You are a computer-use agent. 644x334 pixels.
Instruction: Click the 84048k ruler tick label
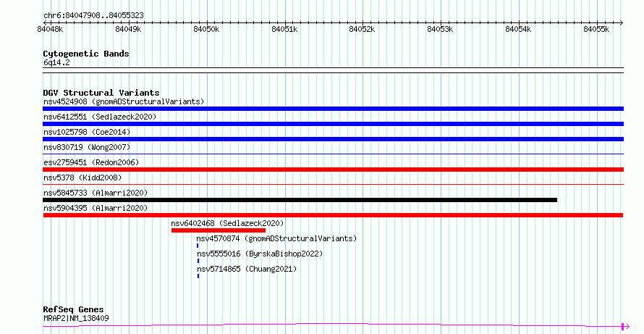50,29
